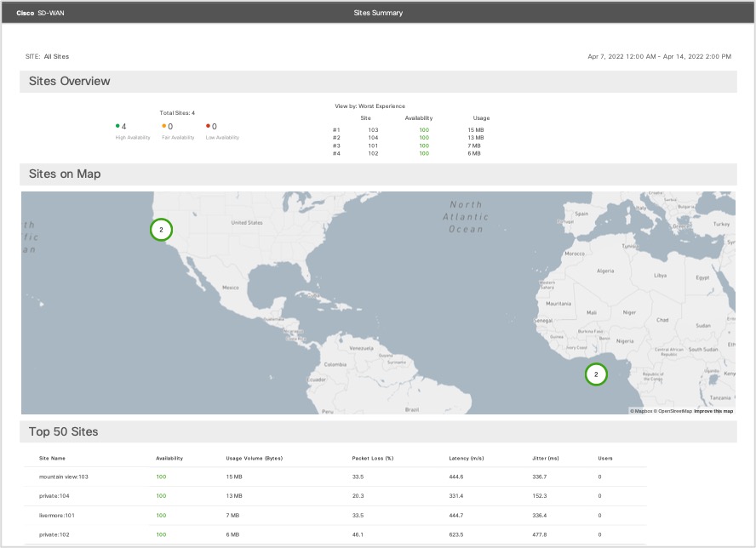Click the report date range text
The height and width of the screenshot is (548, 756).
pos(659,56)
